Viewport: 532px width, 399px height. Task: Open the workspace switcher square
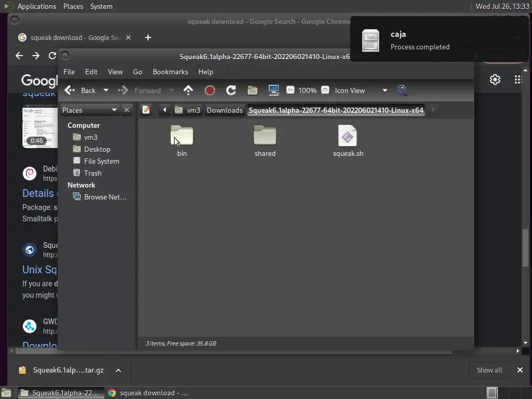click(x=492, y=393)
